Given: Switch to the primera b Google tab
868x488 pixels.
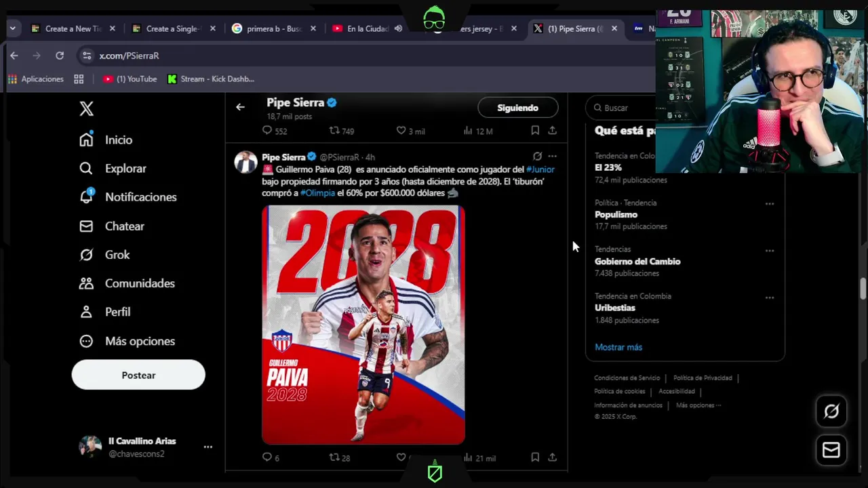Looking at the screenshot, I should 274,28.
